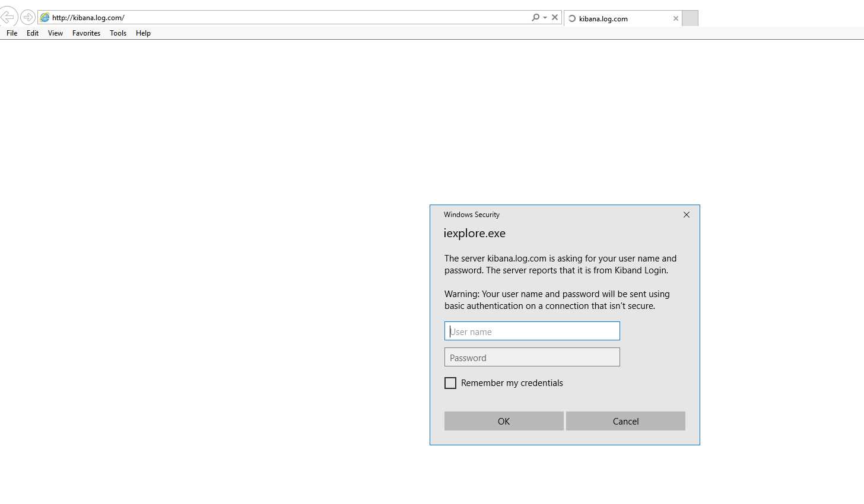Go forward with the browser Forward arrow

pyautogui.click(x=27, y=17)
